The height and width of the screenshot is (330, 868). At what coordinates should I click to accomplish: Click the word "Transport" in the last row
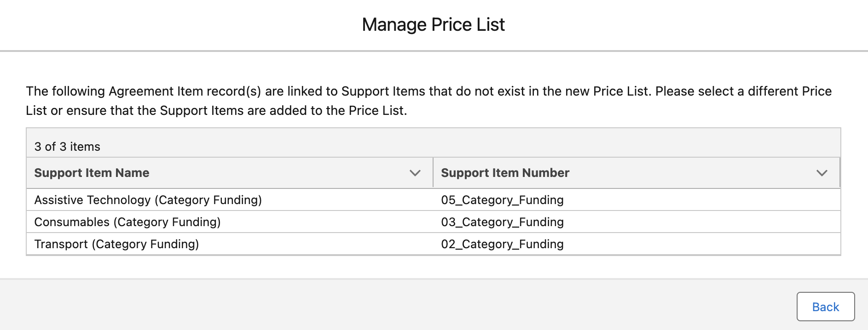tap(61, 244)
